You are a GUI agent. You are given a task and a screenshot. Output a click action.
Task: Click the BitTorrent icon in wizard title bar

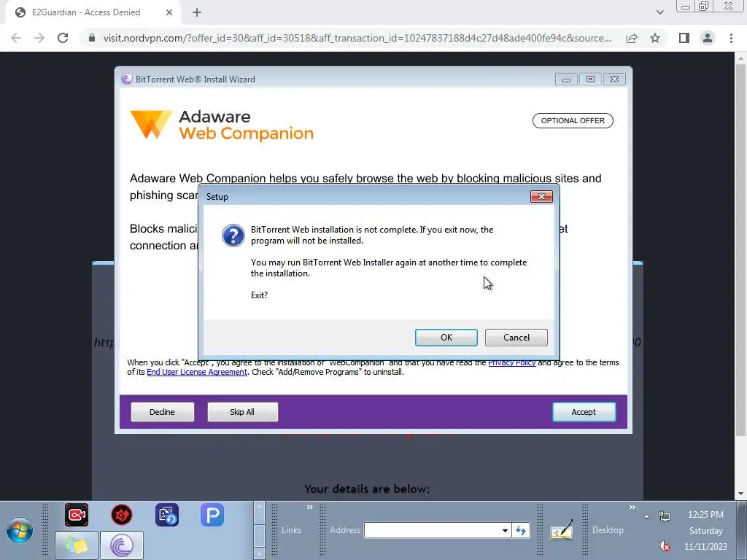127,79
